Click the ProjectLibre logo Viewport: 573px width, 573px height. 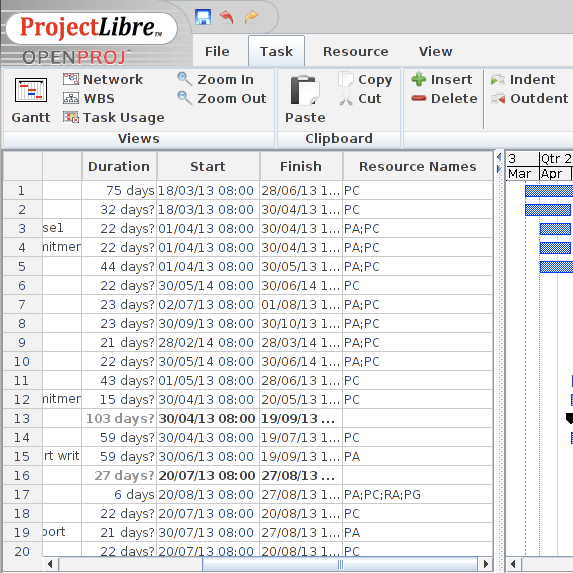click(91, 28)
